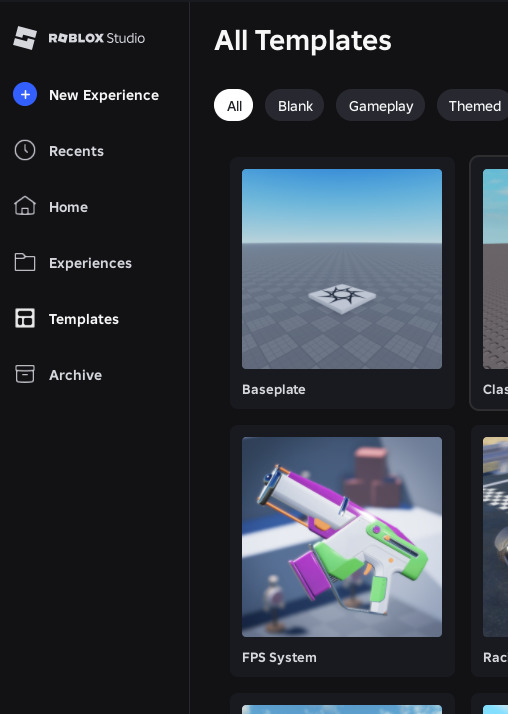Click the Experiences folder icon
The width and height of the screenshot is (508, 714).
(x=25, y=262)
